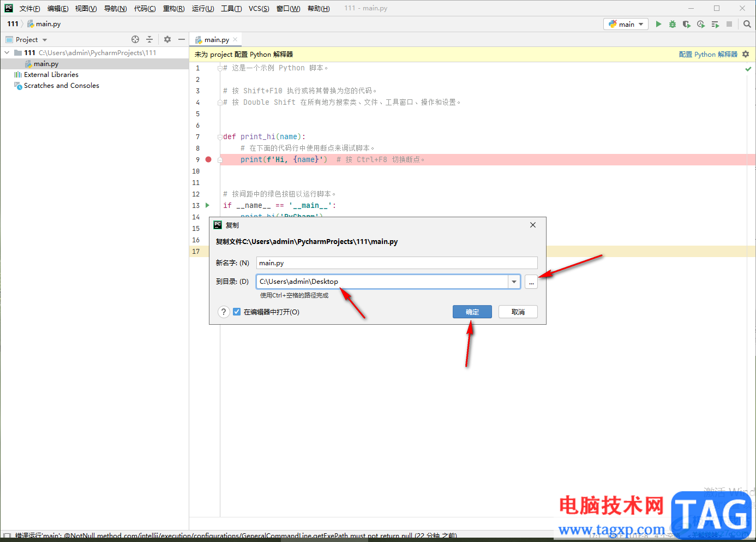This screenshot has height=542, width=756.
Task: Click main.py in the breadcrumb bar
Action: coord(48,24)
